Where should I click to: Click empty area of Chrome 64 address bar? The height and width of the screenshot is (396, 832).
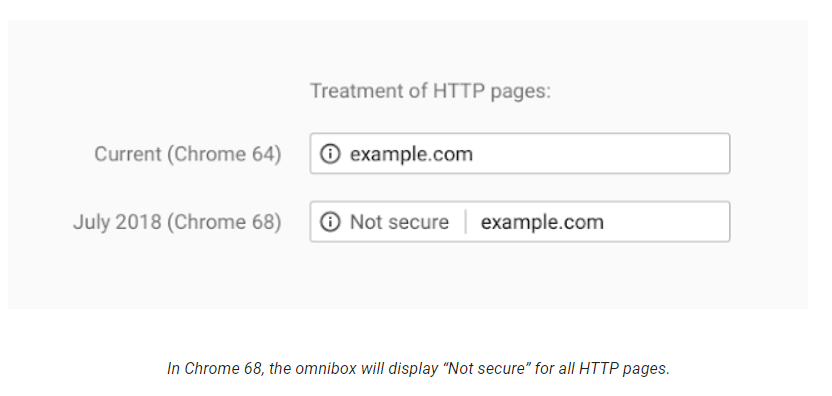pos(600,154)
